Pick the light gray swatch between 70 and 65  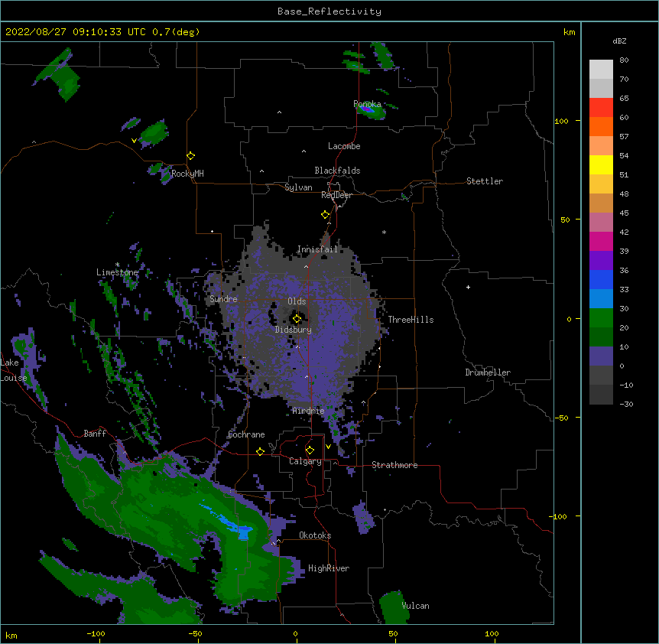[601, 88]
